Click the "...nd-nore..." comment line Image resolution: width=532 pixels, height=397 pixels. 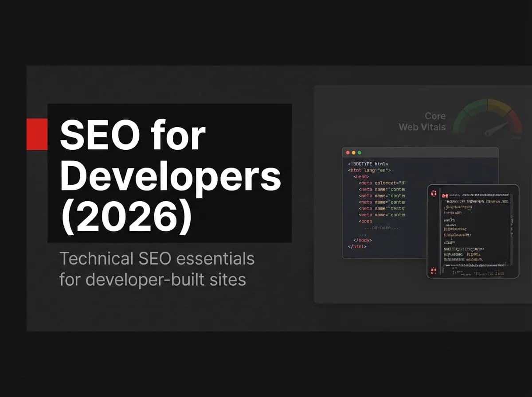381,227
